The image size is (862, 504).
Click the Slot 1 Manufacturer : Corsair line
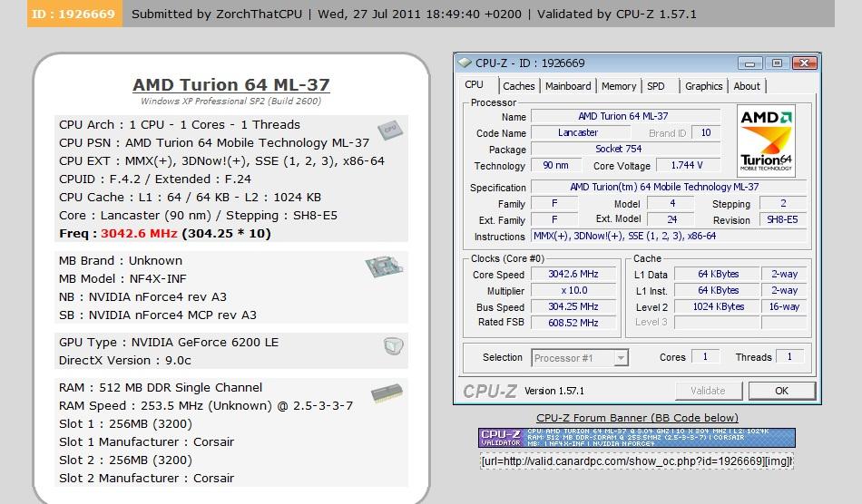click(x=146, y=442)
